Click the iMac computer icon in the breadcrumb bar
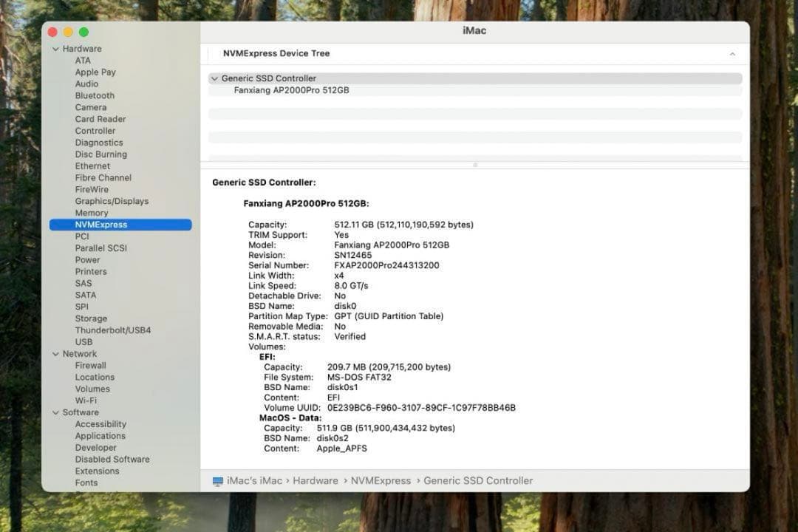The width and height of the screenshot is (798, 532). tap(217, 480)
